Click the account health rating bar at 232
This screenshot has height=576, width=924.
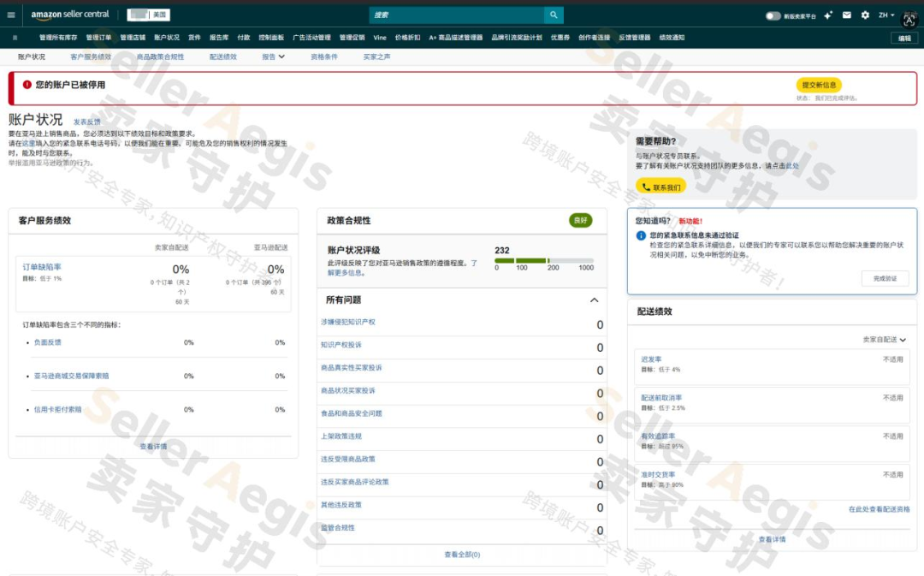544,260
